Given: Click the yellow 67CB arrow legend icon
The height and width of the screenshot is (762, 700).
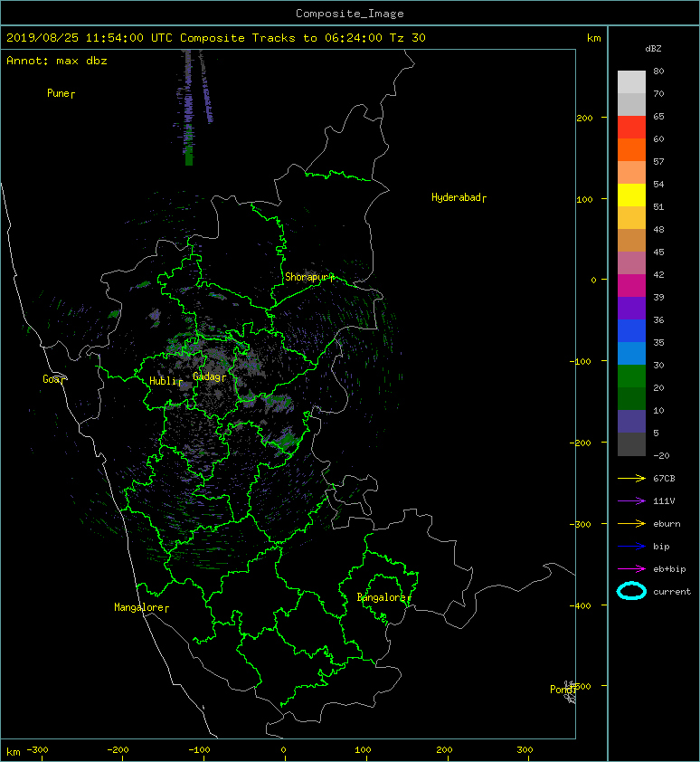Looking at the screenshot, I should [x=631, y=478].
